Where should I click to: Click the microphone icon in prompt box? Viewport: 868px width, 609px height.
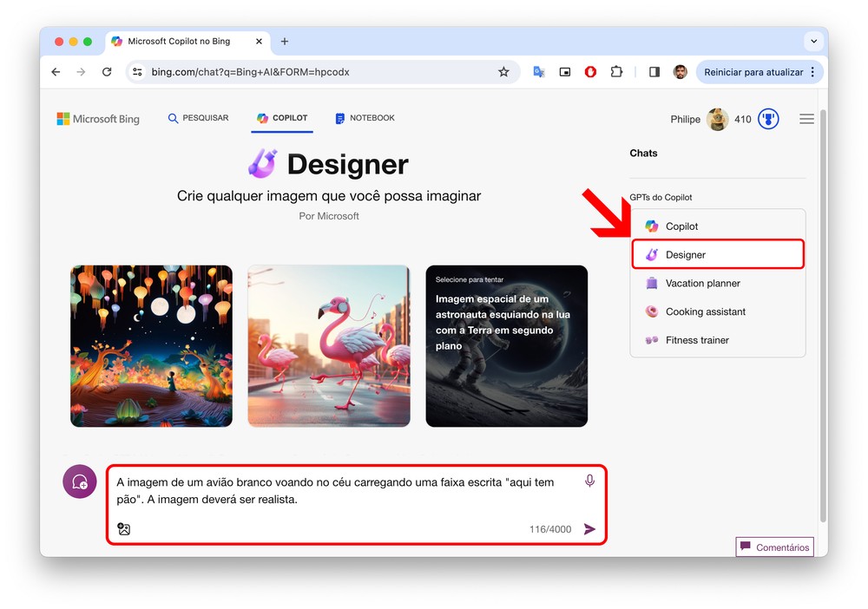click(x=589, y=481)
